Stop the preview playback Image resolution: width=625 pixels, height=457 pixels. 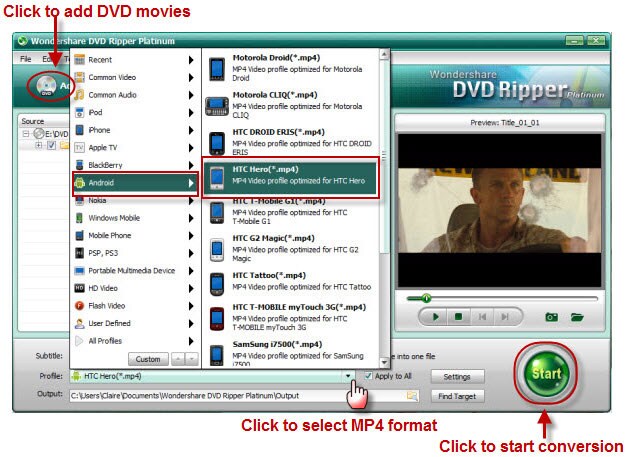tap(458, 317)
